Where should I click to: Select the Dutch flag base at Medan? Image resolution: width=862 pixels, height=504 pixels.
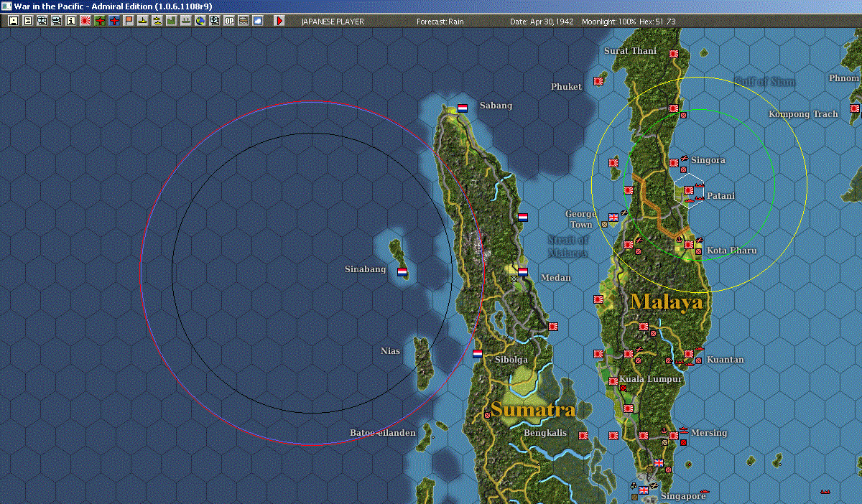(523, 271)
